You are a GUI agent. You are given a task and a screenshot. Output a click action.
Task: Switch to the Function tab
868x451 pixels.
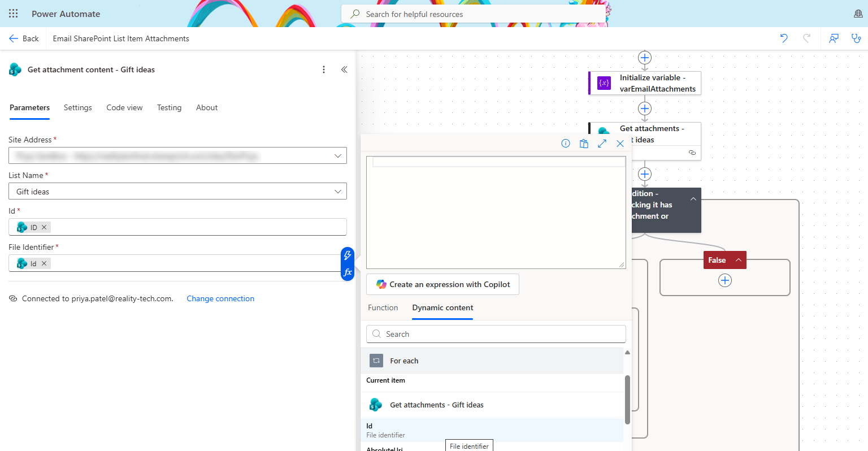[x=383, y=307]
